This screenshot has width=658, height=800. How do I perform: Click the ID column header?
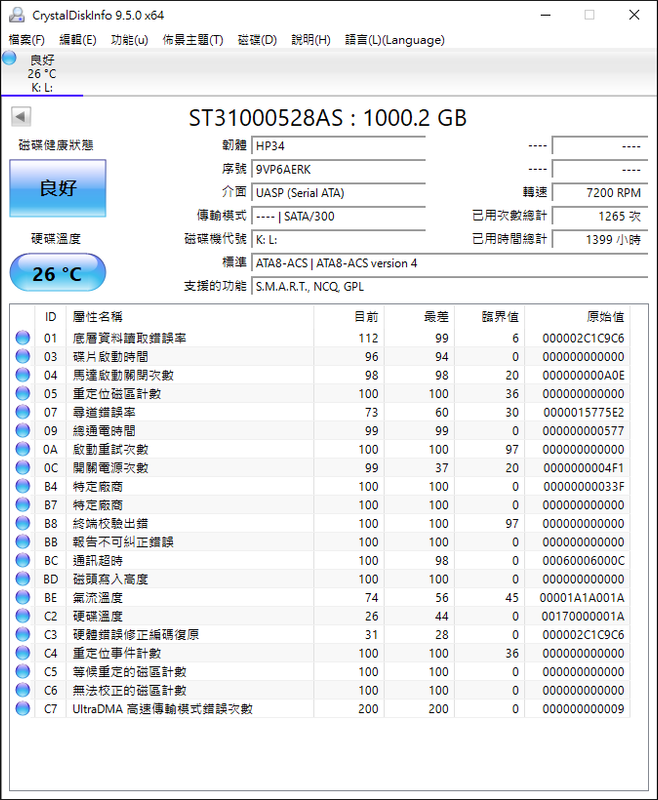click(x=50, y=317)
